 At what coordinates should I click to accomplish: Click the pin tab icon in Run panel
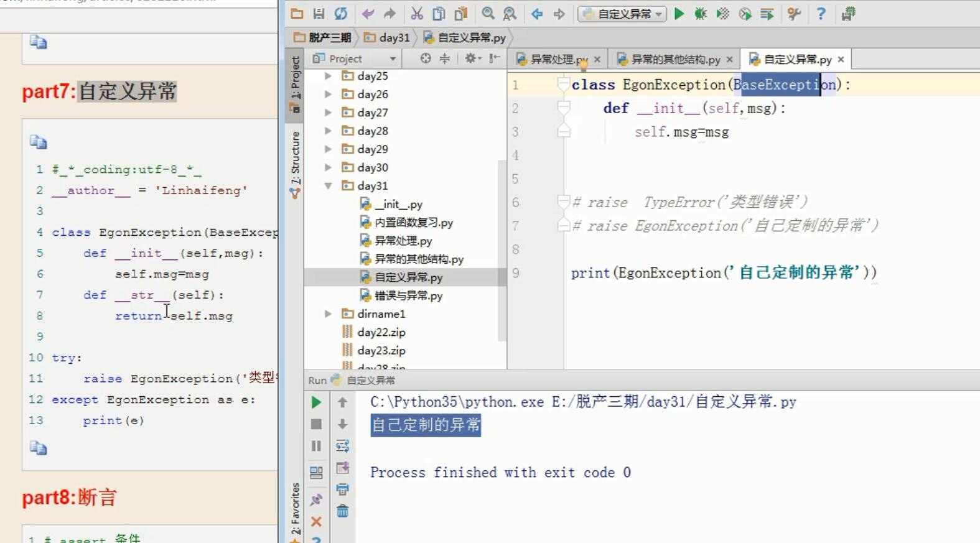tap(316, 499)
